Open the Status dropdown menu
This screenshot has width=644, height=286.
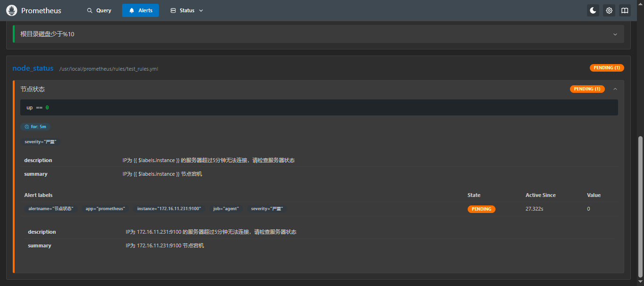pos(187,10)
